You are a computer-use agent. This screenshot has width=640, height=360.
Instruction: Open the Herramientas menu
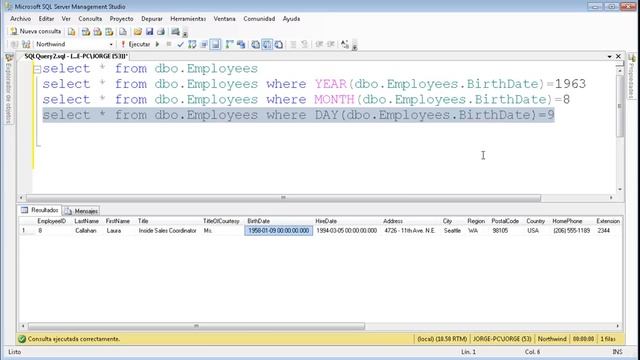(188, 19)
